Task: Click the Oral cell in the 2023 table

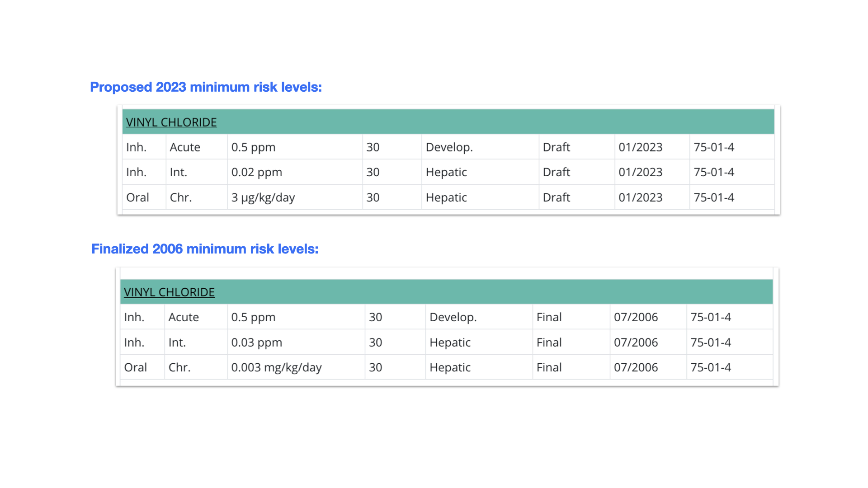Action: pos(137,197)
